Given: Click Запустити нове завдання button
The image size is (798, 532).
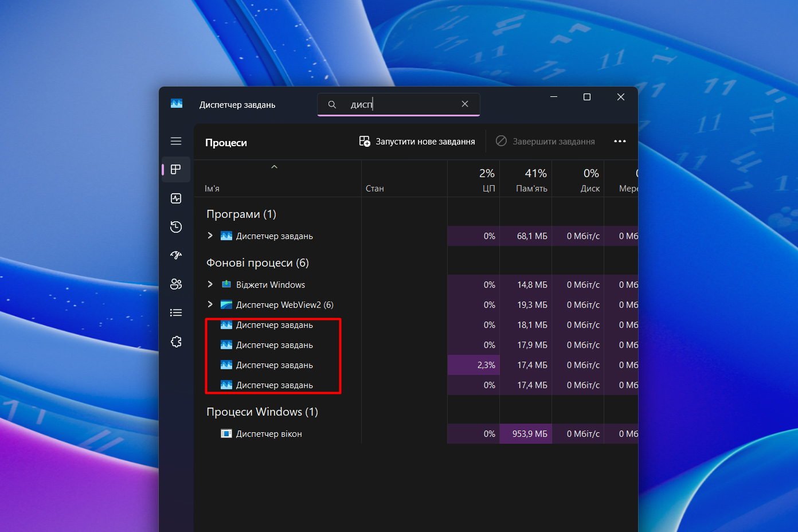Looking at the screenshot, I should point(417,142).
